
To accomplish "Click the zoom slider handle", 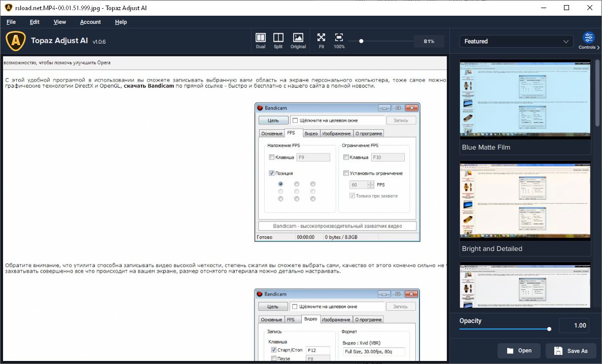I will point(361,41).
